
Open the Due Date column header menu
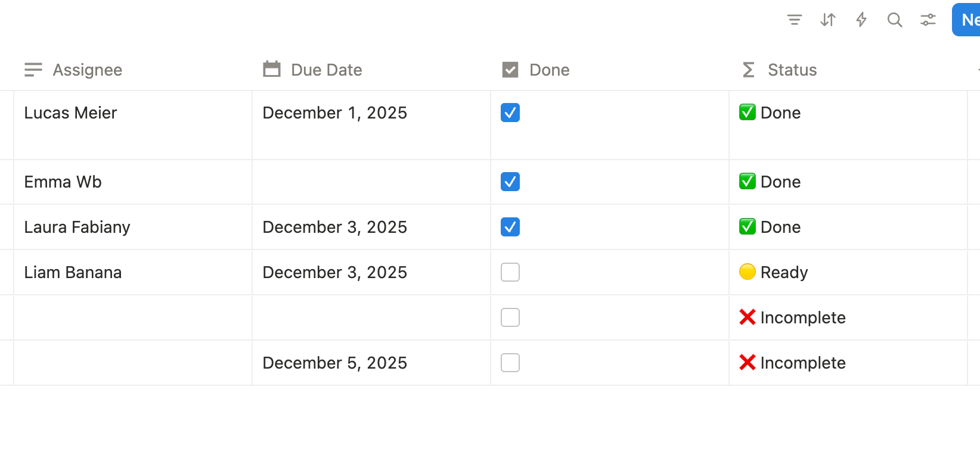[325, 70]
